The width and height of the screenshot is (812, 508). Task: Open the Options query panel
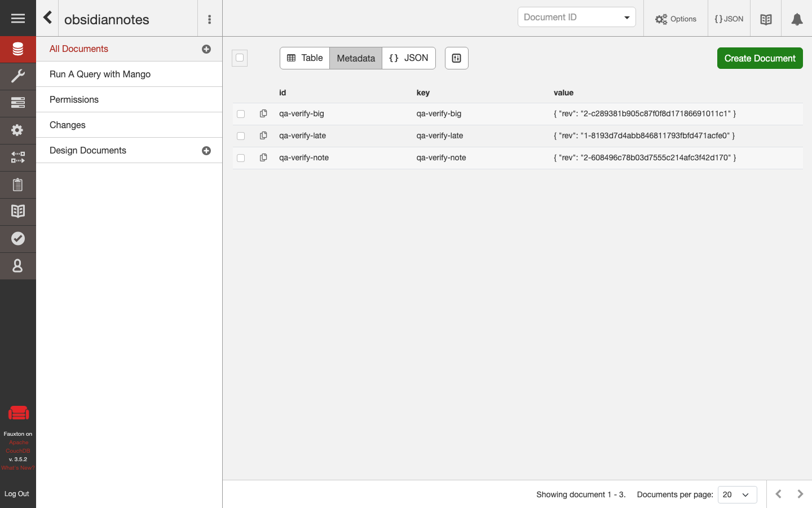point(676,19)
